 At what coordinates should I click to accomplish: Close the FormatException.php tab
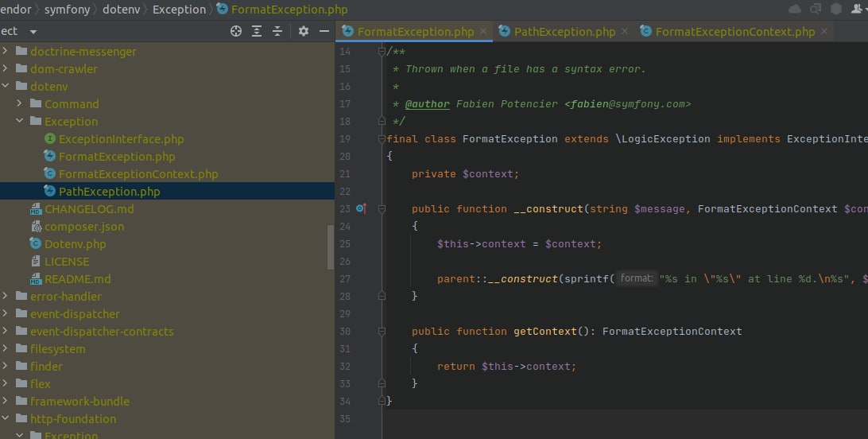coord(483,32)
